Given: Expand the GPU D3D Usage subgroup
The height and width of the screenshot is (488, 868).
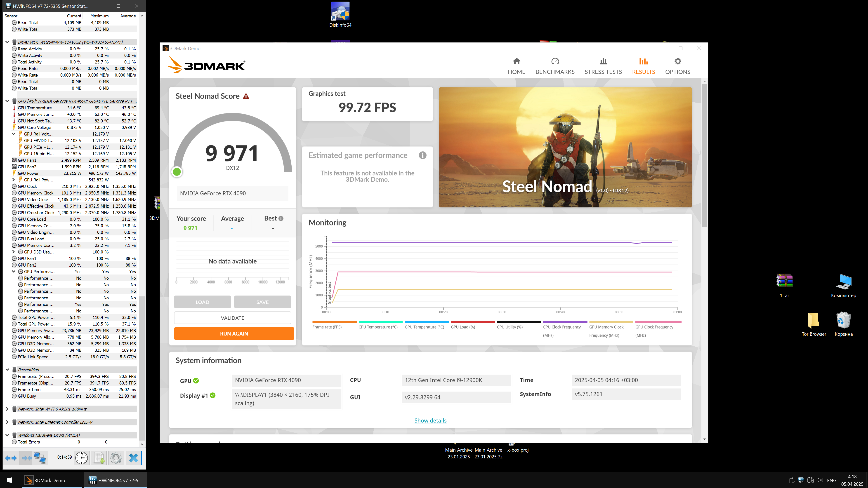Looking at the screenshot, I should (14, 252).
